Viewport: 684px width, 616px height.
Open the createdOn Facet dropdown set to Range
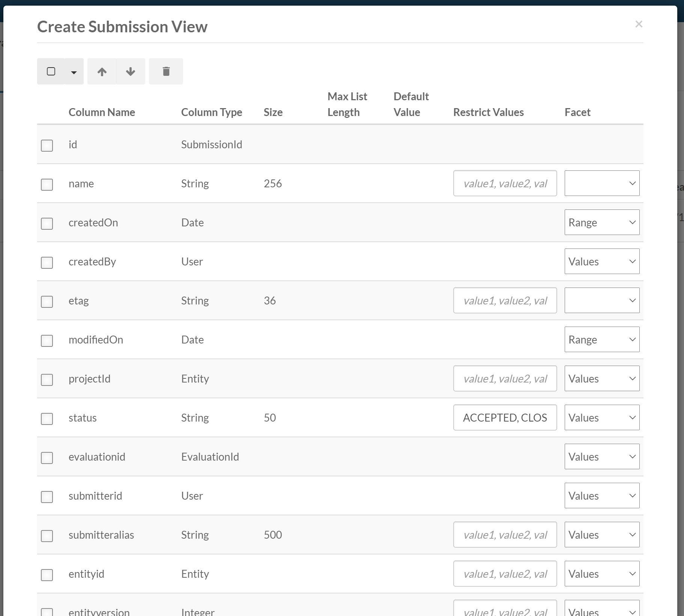[602, 222]
